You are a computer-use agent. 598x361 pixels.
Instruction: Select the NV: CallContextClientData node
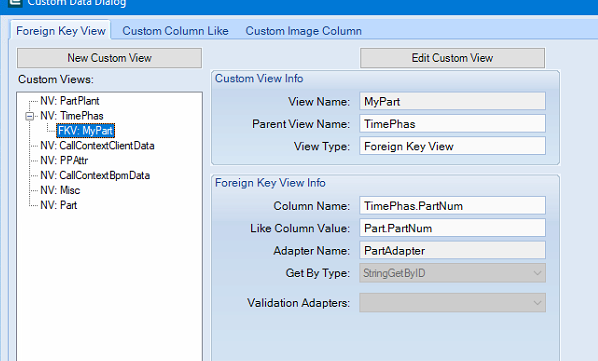pos(97,146)
